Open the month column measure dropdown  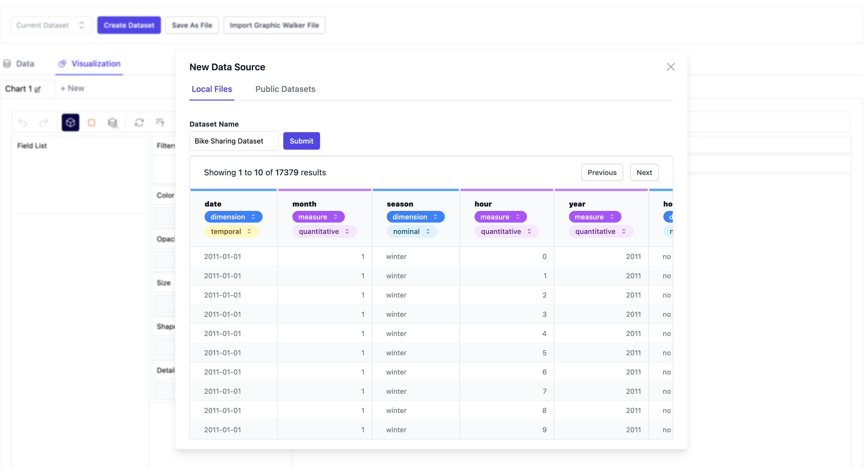click(318, 217)
